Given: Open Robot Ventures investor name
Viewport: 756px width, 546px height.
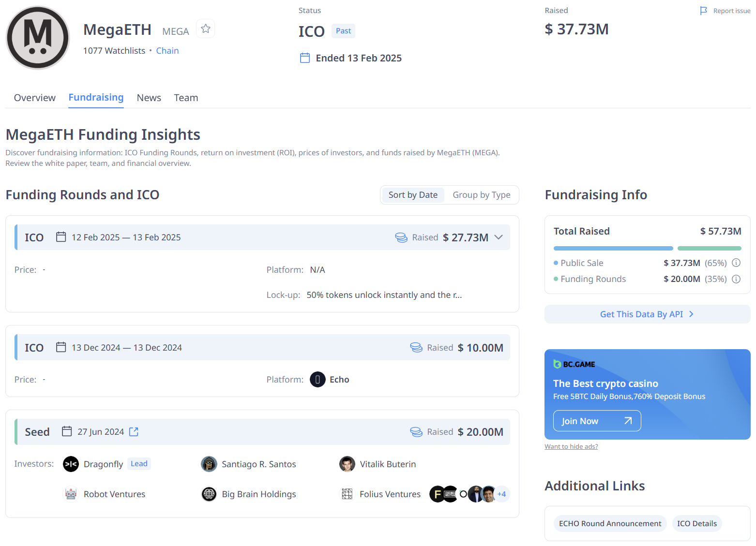Looking at the screenshot, I should [x=115, y=494].
